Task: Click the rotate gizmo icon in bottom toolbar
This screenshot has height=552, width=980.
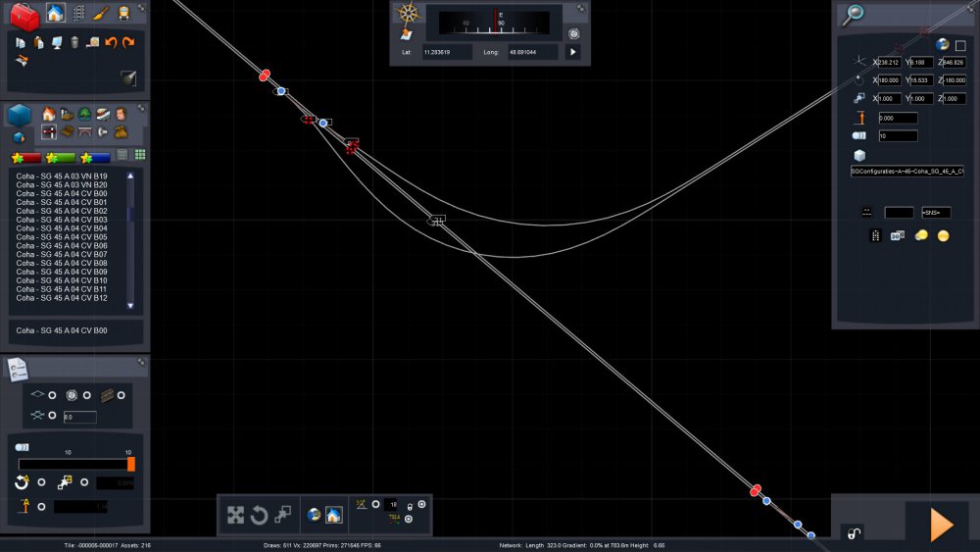Action: [x=260, y=515]
